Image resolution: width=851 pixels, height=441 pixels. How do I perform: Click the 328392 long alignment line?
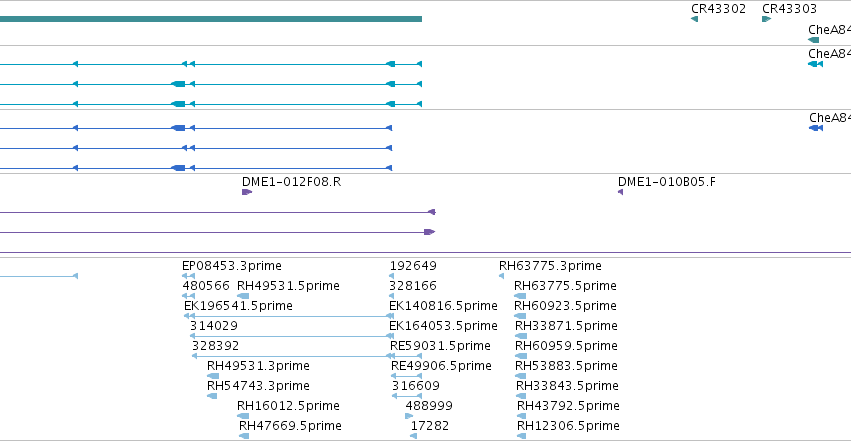[293, 356]
